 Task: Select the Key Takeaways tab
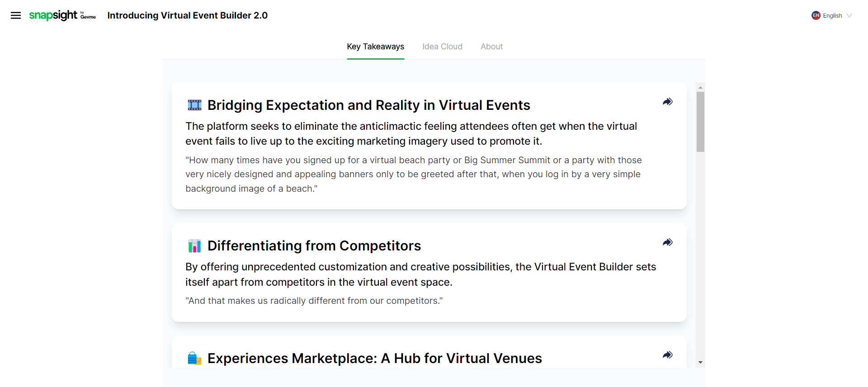[375, 47]
